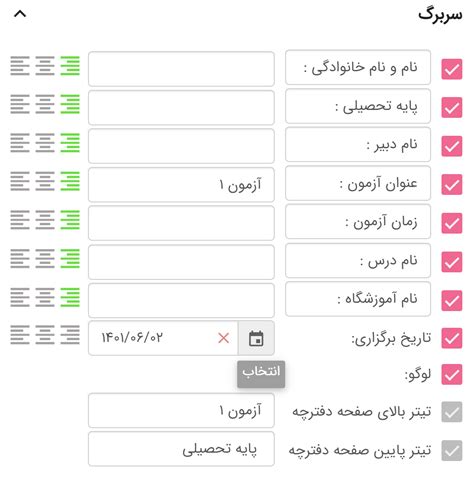Center-align the نام آموزشگاه row
Screen dimensions: 474x481
45,297
